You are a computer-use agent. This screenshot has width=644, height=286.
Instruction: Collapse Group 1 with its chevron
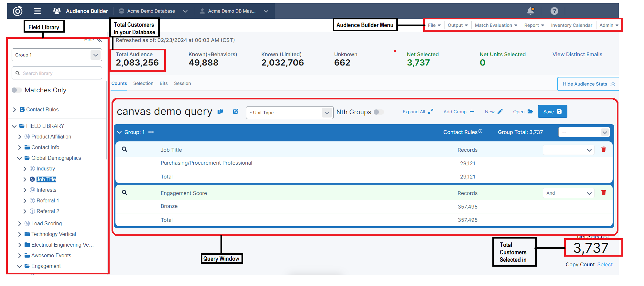(x=119, y=132)
